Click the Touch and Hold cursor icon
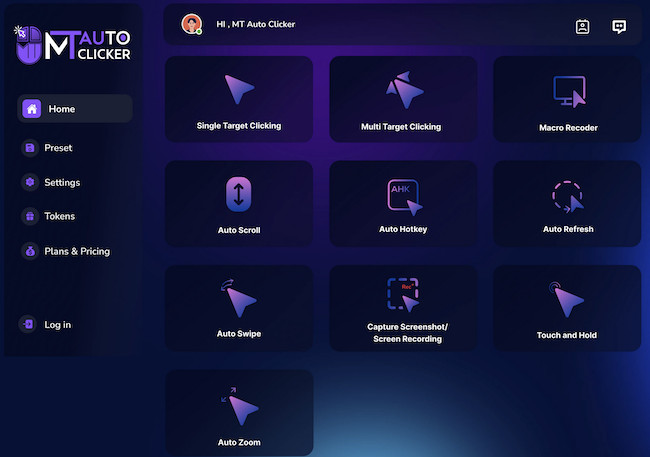The width and height of the screenshot is (650, 457). coord(566,299)
